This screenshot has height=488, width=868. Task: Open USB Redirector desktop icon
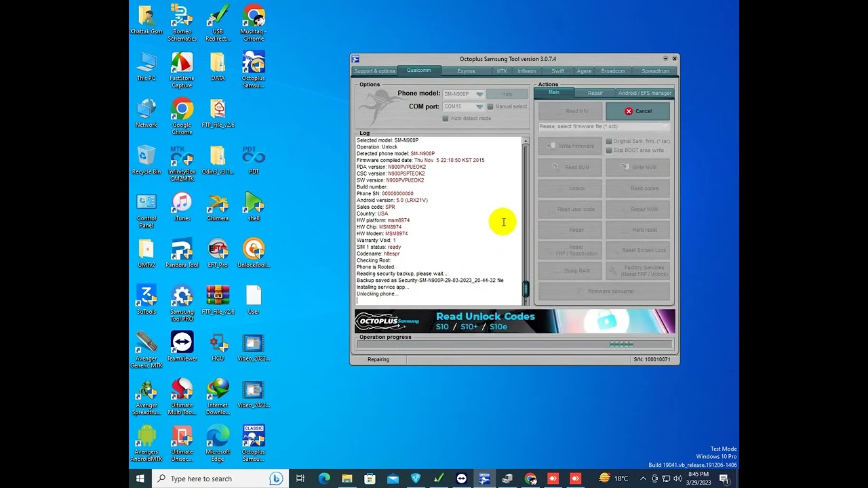click(x=218, y=22)
